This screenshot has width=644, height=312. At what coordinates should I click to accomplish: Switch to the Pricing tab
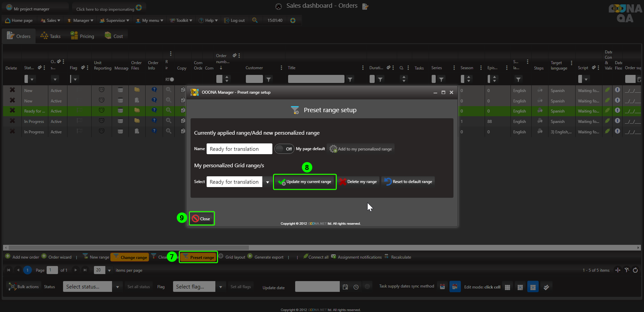coord(83,36)
